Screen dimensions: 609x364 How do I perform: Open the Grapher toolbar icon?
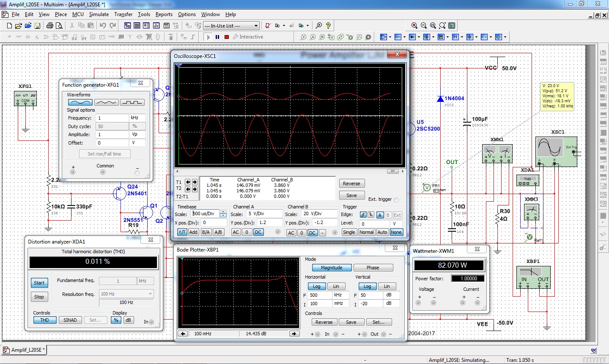(x=156, y=26)
